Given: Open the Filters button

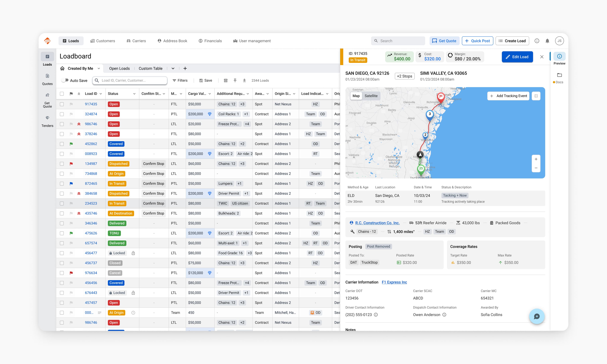Looking at the screenshot, I should (180, 80).
